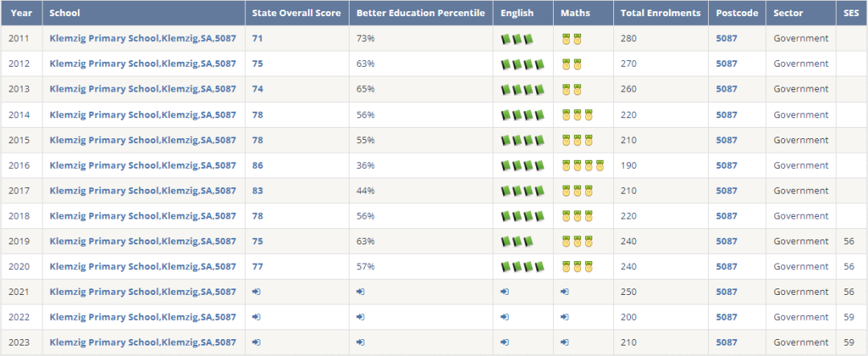The height and width of the screenshot is (356, 868).
Task: Click login icon in 2021 State Overall Score
Action: click(x=256, y=292)
